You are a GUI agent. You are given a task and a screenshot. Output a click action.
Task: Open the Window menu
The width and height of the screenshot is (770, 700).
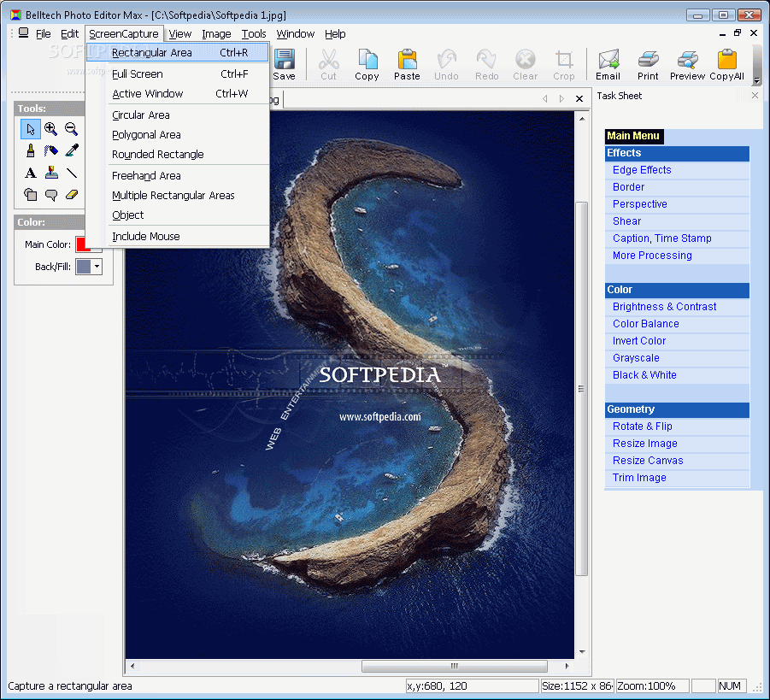[x=296, y=34]
